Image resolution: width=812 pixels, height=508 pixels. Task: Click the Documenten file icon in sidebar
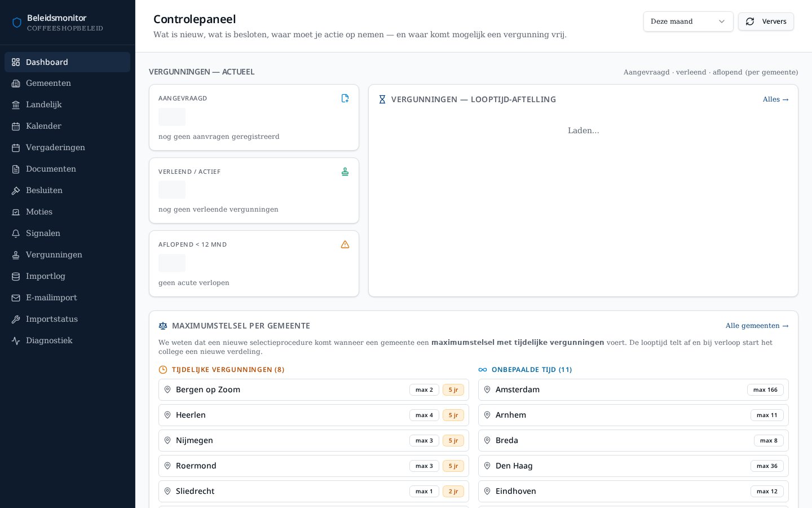coord(16,169)
